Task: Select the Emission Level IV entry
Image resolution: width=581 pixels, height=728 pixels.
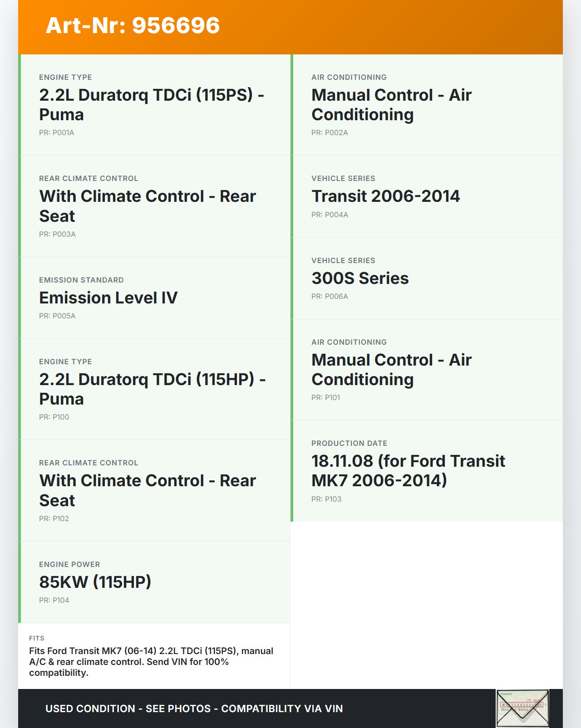Action: 108,298
